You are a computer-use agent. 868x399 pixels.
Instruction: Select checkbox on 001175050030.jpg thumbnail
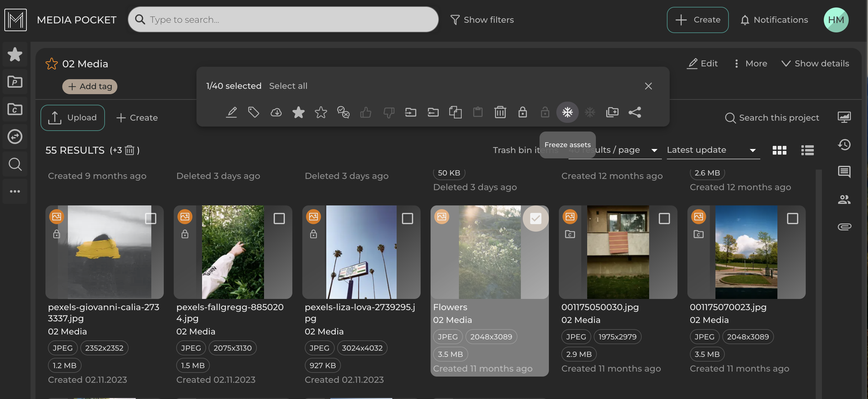[x=664, y=219]
